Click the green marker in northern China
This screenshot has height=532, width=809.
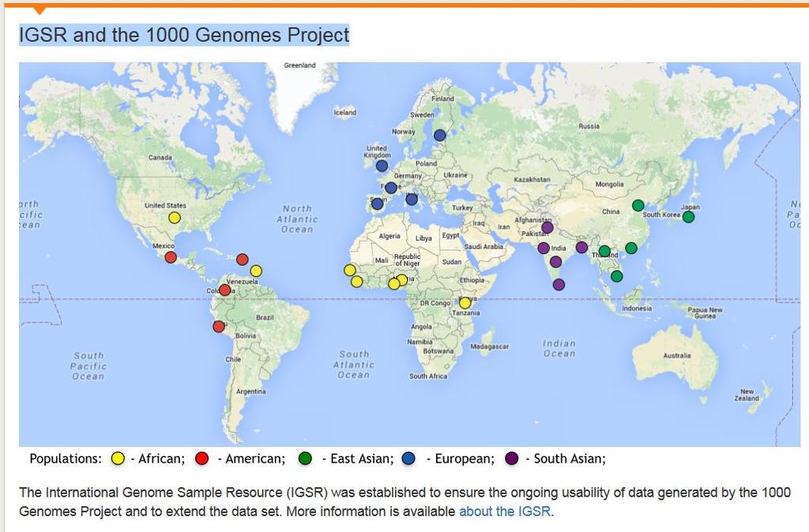point(638,205)
